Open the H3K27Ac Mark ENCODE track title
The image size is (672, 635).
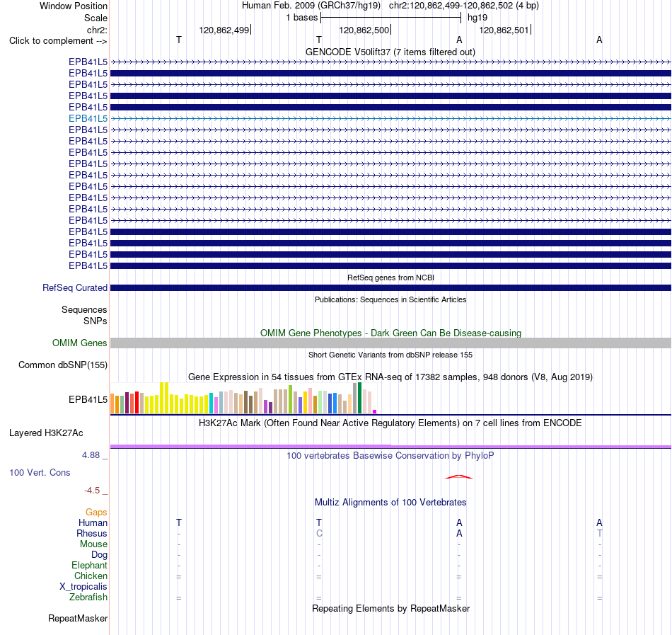tap(390, 423)
